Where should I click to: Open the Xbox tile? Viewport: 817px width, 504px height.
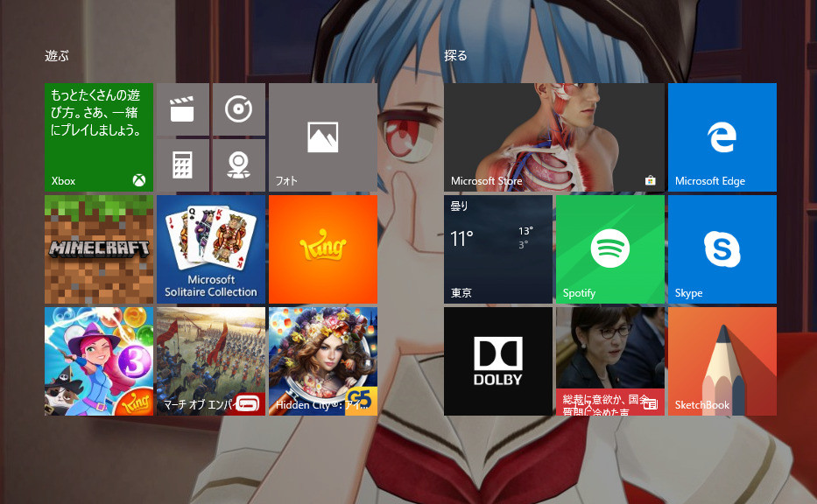(x=99, y=137)
